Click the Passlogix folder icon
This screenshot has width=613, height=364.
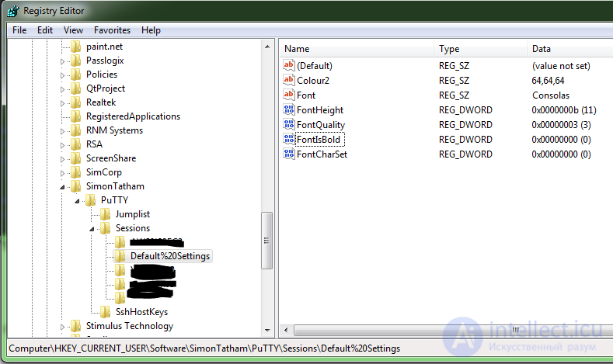(x=76, y=61)
